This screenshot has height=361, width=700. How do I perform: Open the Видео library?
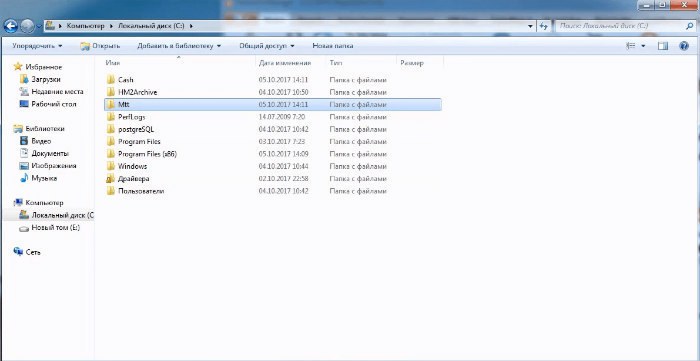point(36,141)
